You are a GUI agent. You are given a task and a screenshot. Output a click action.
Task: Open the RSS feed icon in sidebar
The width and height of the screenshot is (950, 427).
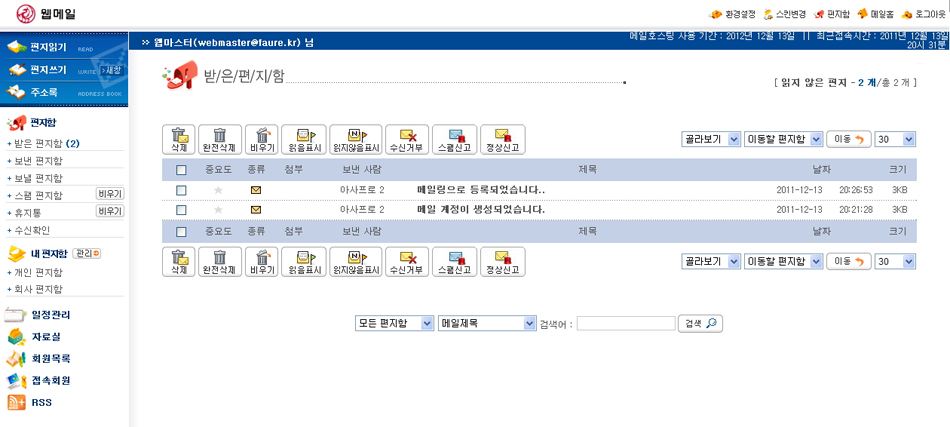pyautogui.click(x=17, y=403)
